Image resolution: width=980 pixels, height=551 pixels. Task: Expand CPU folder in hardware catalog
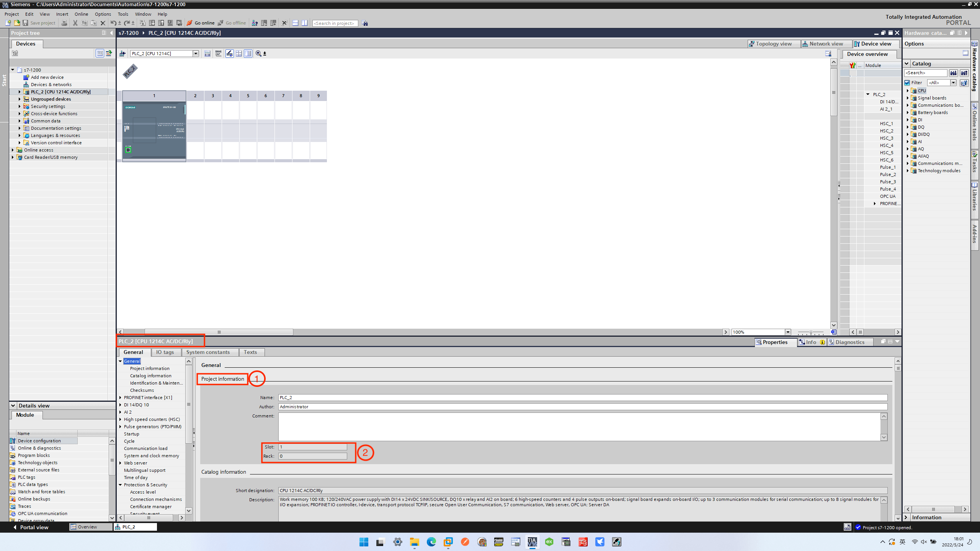coord(908,91)
